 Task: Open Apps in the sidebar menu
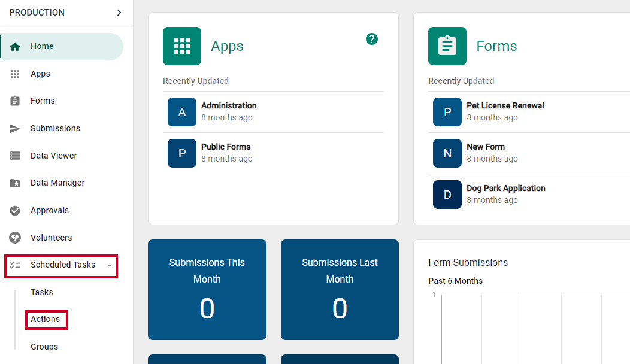click(x=40, y=74)
